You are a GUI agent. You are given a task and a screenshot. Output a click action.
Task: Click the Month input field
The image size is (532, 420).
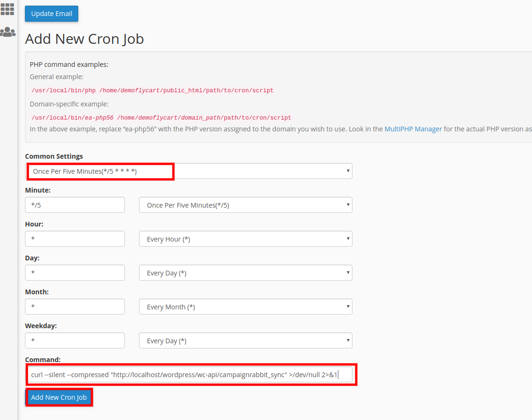75,307
